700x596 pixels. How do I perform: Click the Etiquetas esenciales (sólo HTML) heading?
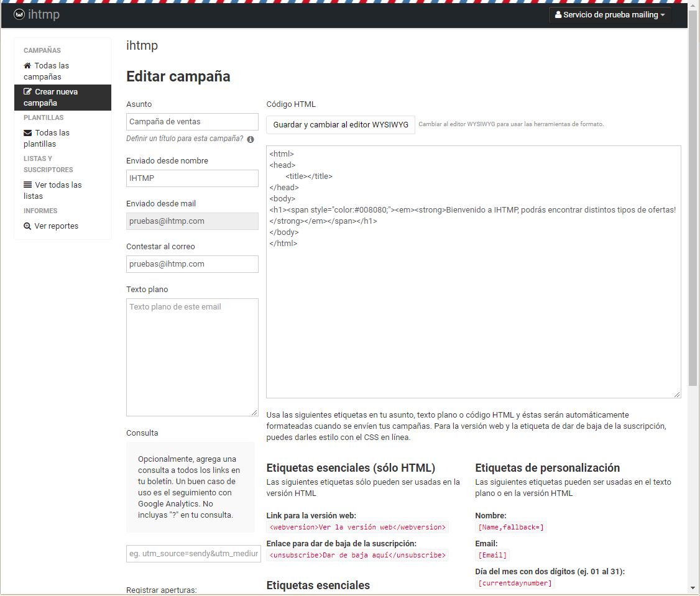351,468
